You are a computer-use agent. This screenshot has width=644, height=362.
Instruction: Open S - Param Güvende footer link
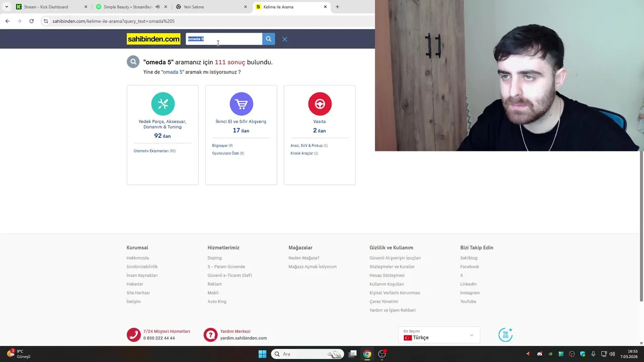tap(226, 266)
